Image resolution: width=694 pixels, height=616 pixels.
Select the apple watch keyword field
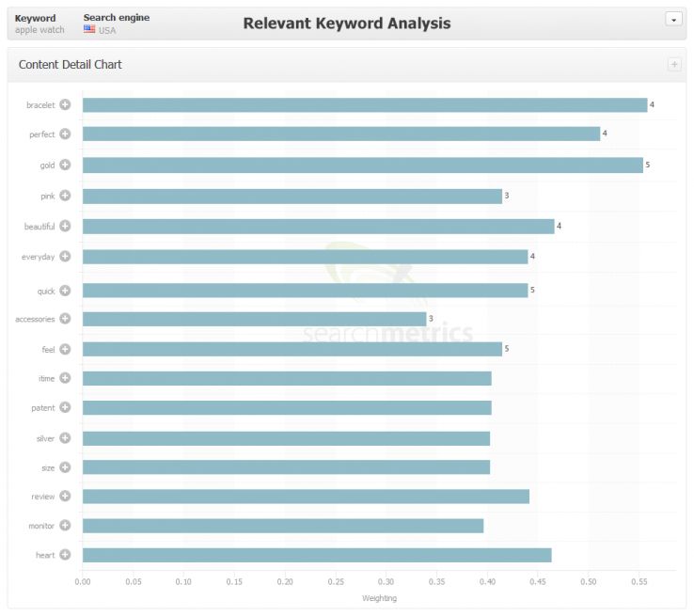[39, 30]
